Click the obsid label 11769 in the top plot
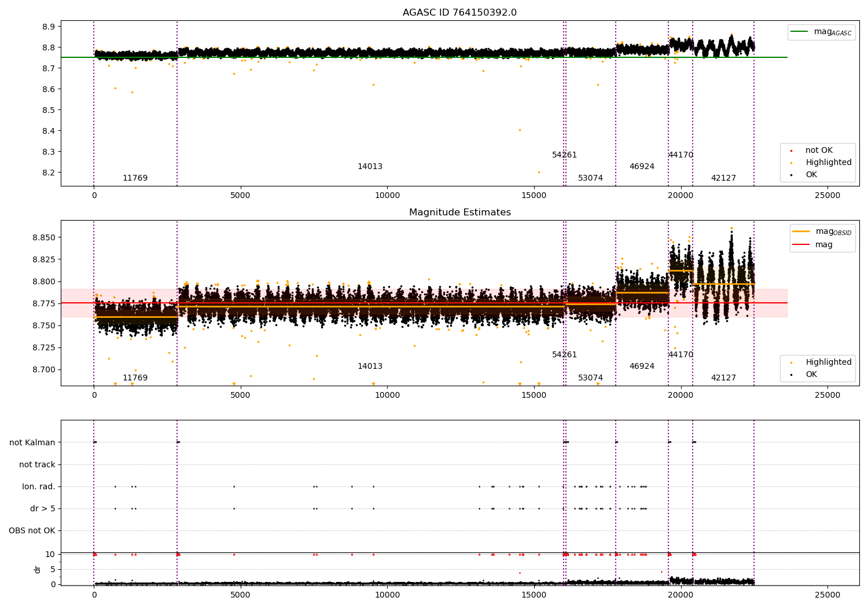This screenshot has height=608, width=868. tap(135, 178)
